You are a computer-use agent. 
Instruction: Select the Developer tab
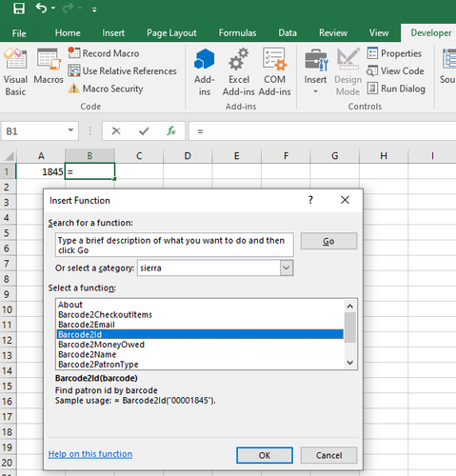430,33
